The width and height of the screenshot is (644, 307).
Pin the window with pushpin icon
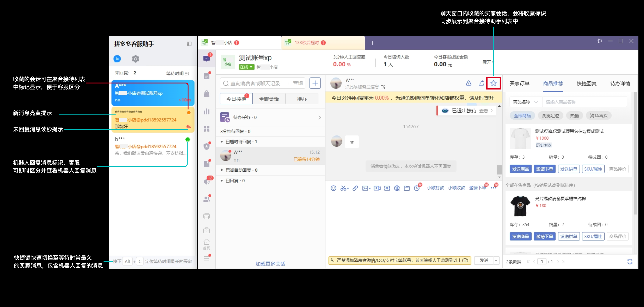pos(599,41)
